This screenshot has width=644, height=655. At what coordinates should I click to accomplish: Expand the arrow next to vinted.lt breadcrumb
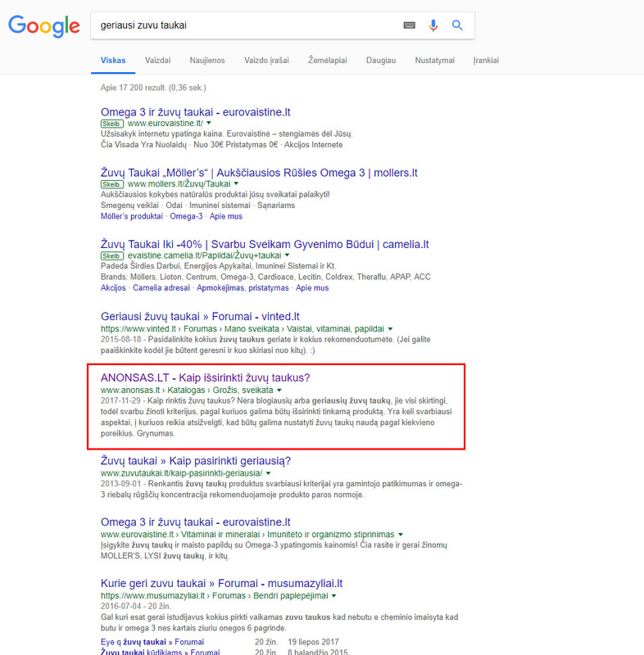click(390, 329)
